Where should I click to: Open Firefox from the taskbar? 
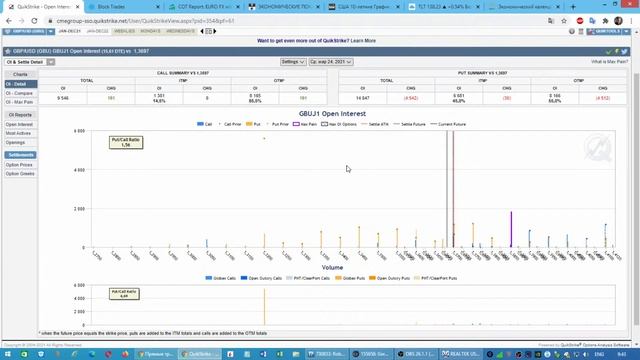[x=125, y=354]
